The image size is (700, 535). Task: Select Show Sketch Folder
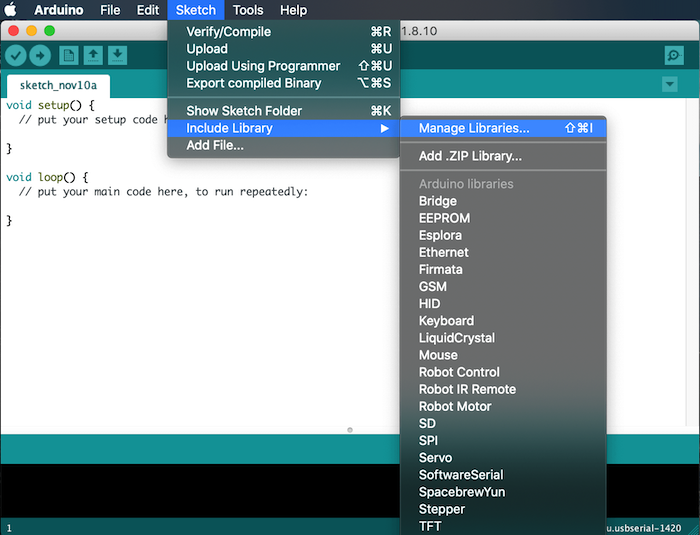click(x=283, y=111)
